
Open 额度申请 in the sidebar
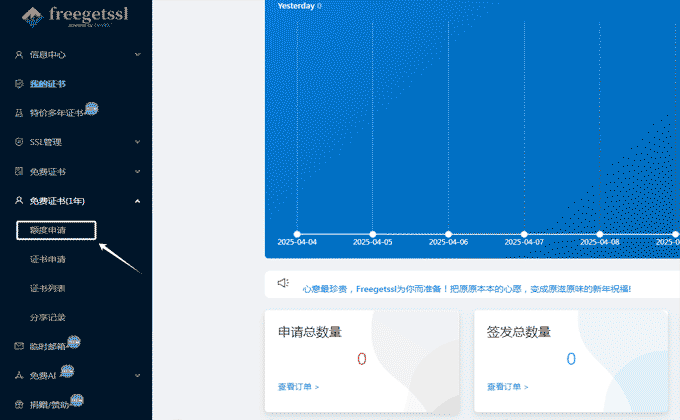[48, 230]
